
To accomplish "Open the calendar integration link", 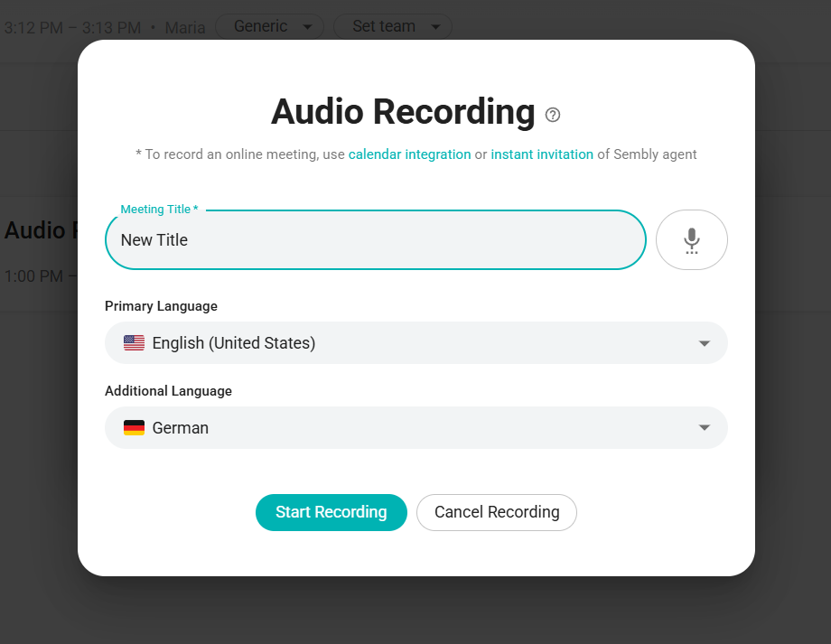I will (x=409, y=154).
